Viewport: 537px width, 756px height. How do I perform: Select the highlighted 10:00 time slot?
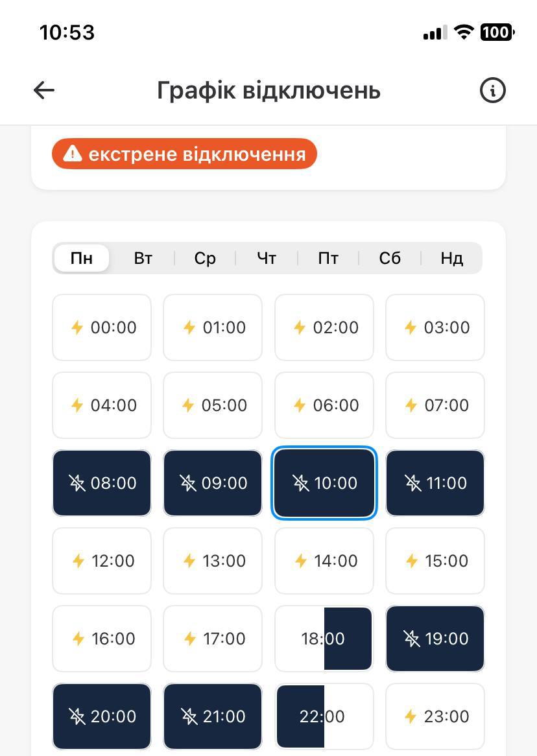[324, 483]
